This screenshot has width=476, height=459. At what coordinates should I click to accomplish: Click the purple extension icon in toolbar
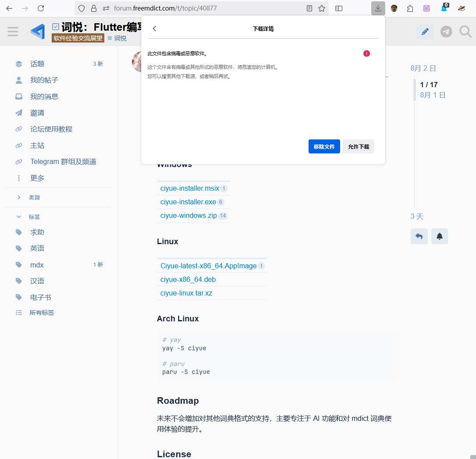[x=426, y=8]
